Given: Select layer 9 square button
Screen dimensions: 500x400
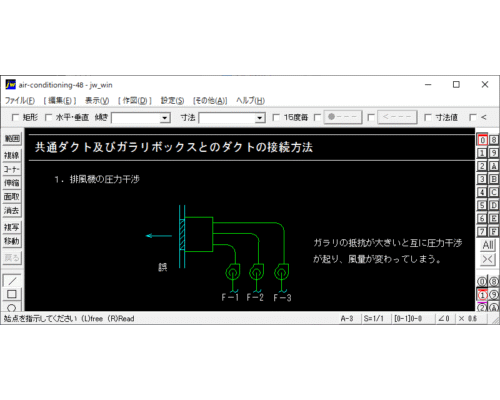Looking at the screenshot, I should coord(494,153).
